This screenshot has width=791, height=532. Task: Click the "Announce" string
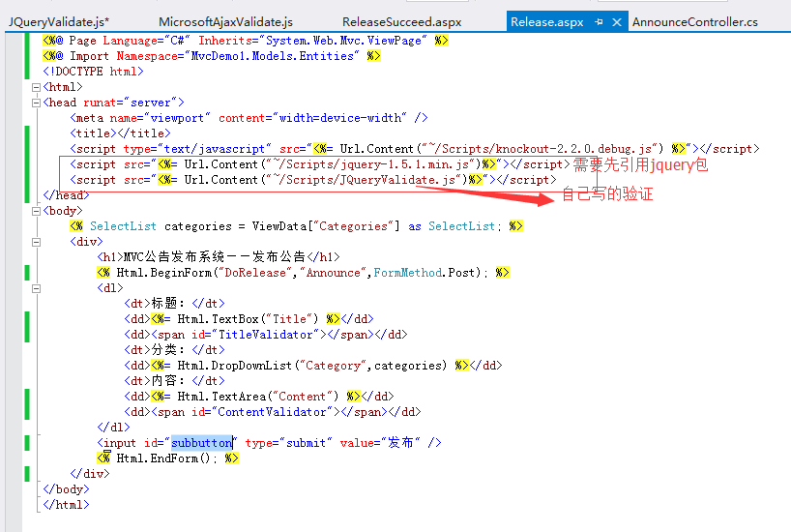click(333, 273)
